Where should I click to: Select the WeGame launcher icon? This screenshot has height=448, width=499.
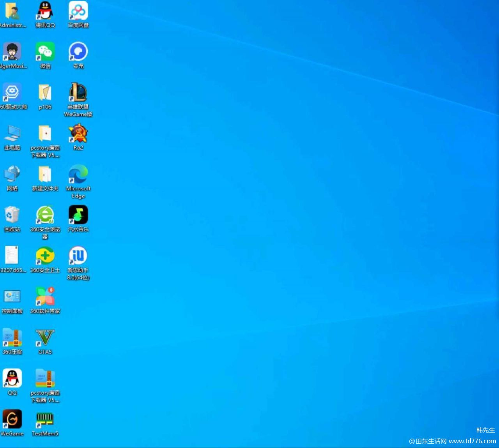tap(12, 420)
